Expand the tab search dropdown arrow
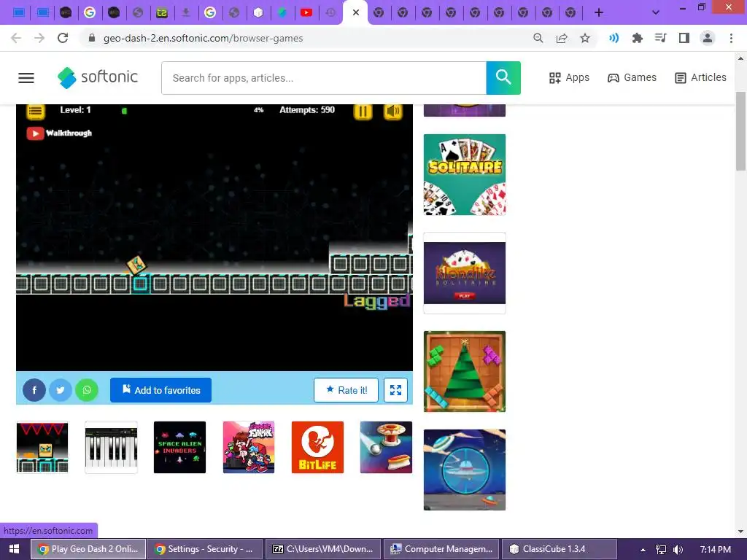This screenshot has width=747, height=560. (656, 12)
